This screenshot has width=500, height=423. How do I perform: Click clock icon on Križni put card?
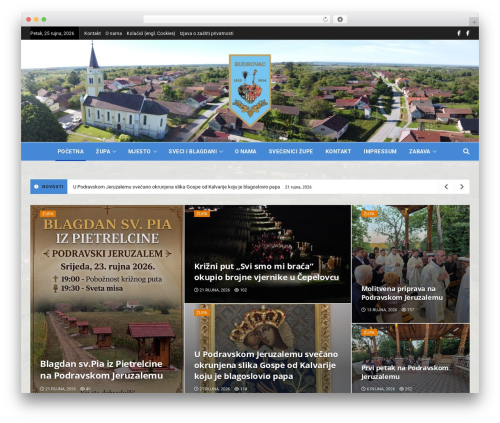196,290
